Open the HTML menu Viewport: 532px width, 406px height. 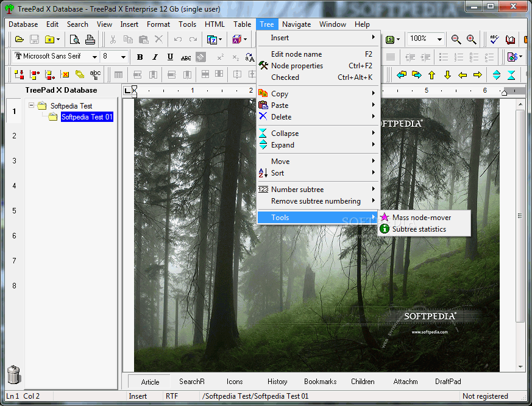click(215, 24)
